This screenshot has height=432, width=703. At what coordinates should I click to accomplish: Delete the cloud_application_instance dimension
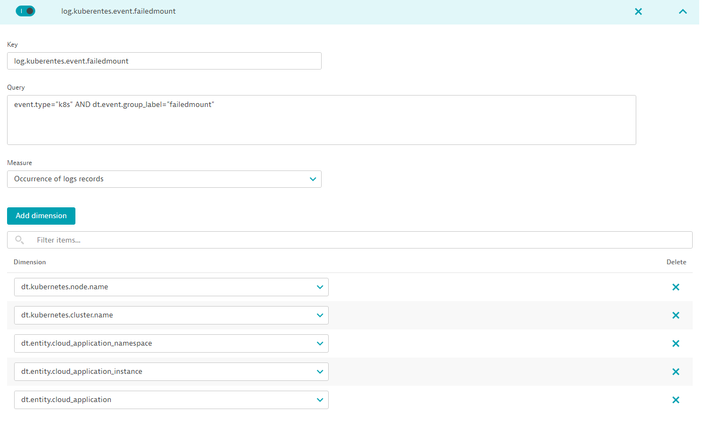(676, 371)
